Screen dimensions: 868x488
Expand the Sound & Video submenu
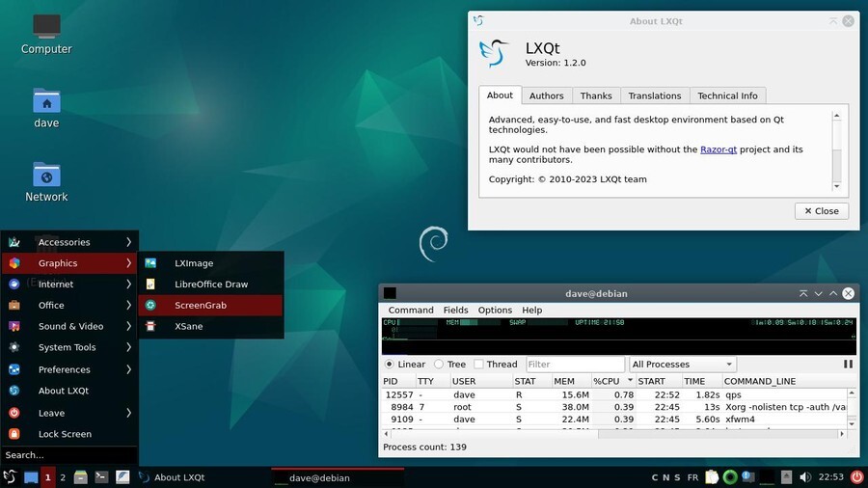click(x=69, y=326)
